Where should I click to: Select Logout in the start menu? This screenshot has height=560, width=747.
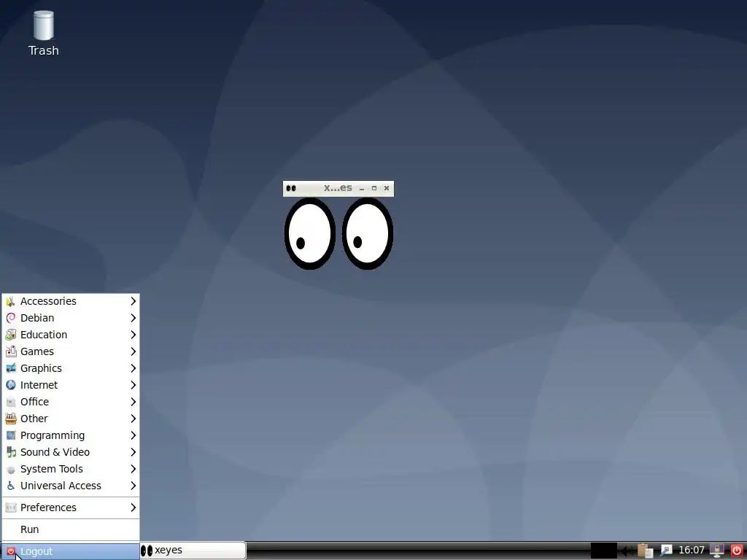point(71,551)
